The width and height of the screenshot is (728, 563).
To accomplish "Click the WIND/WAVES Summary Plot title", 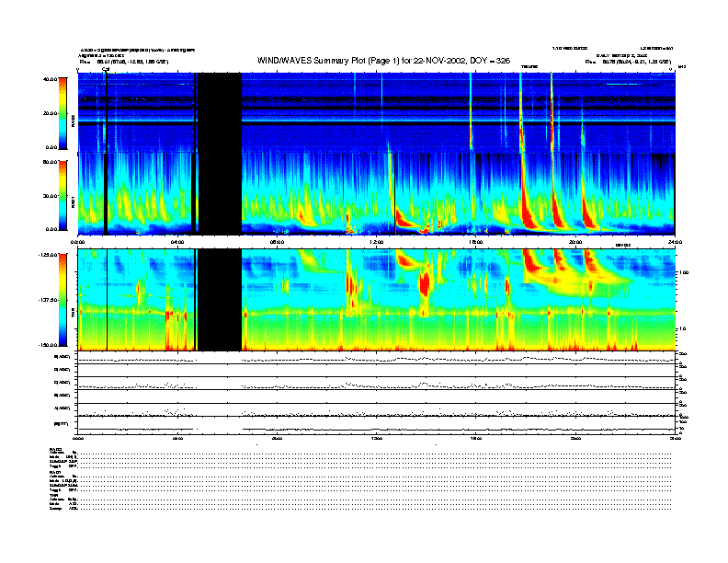I will click(x=383, y=61).
